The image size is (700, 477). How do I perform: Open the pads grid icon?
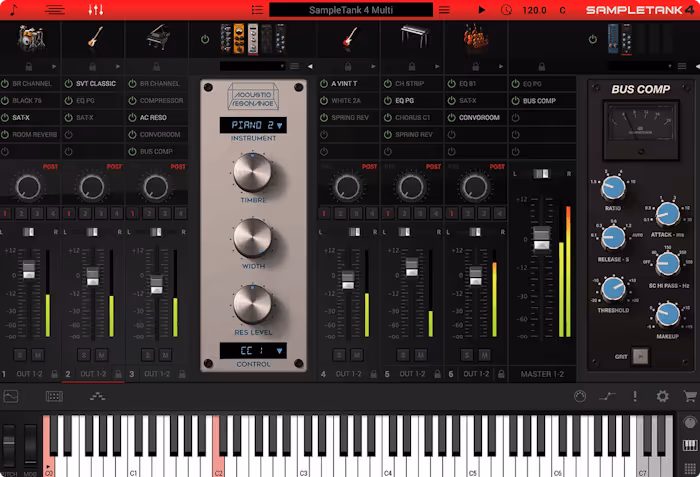(x=54, y=396)
